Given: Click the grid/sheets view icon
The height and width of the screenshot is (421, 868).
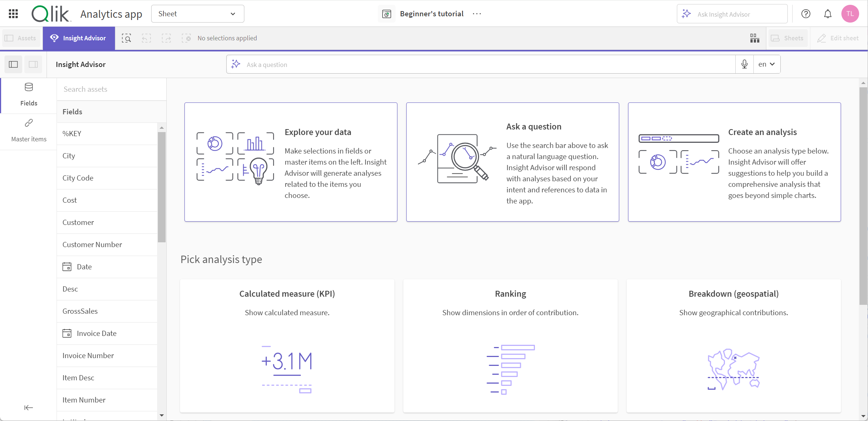Looking at the screenshot, I should tap(755, 38).
